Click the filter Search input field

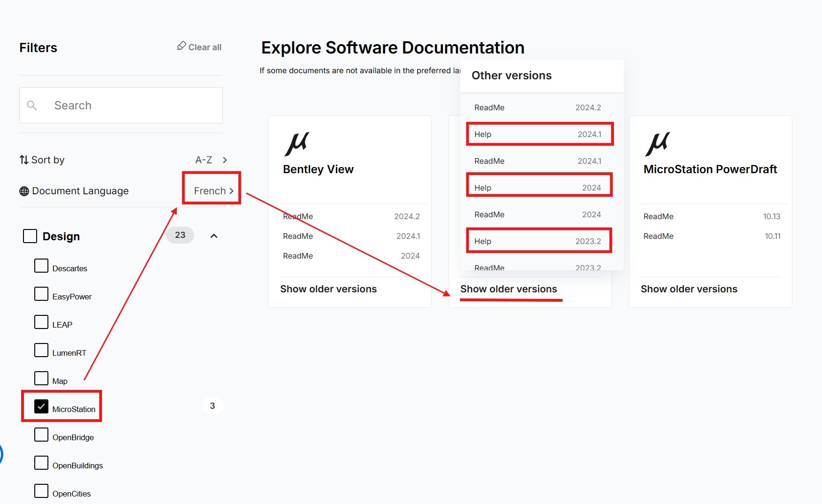tap(121, 105)
